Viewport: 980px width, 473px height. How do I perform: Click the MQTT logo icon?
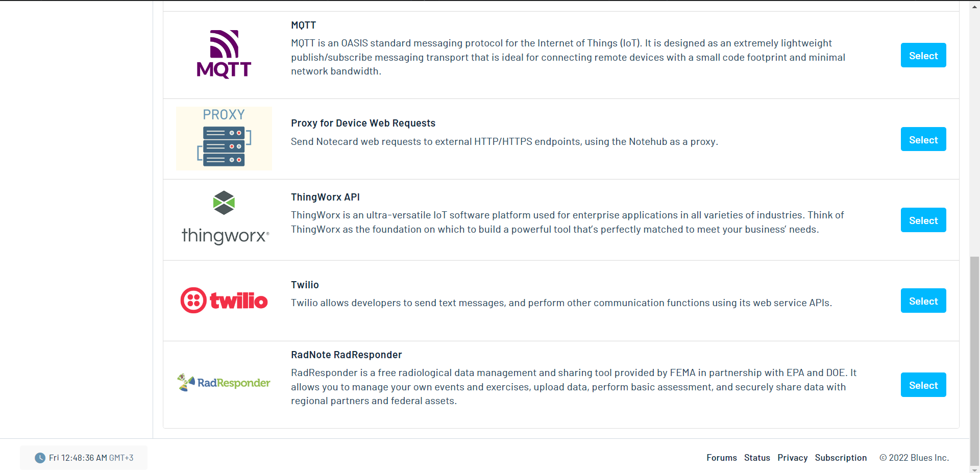[x=224, y=54]
